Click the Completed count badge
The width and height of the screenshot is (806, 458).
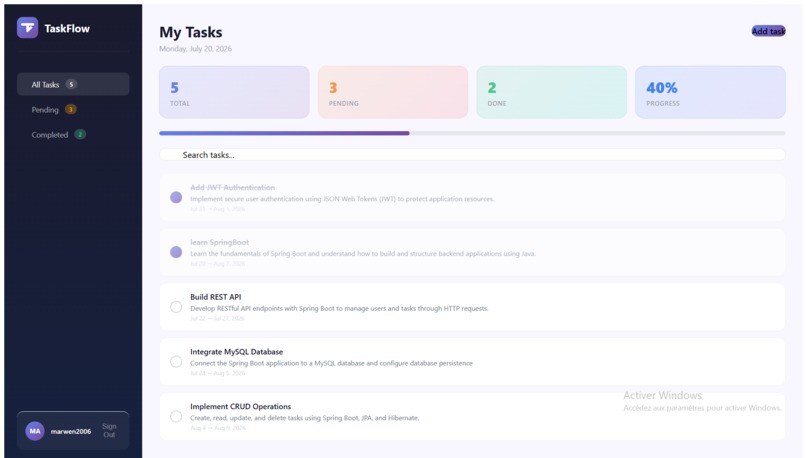pyautogui.click(x=80, y=135)
